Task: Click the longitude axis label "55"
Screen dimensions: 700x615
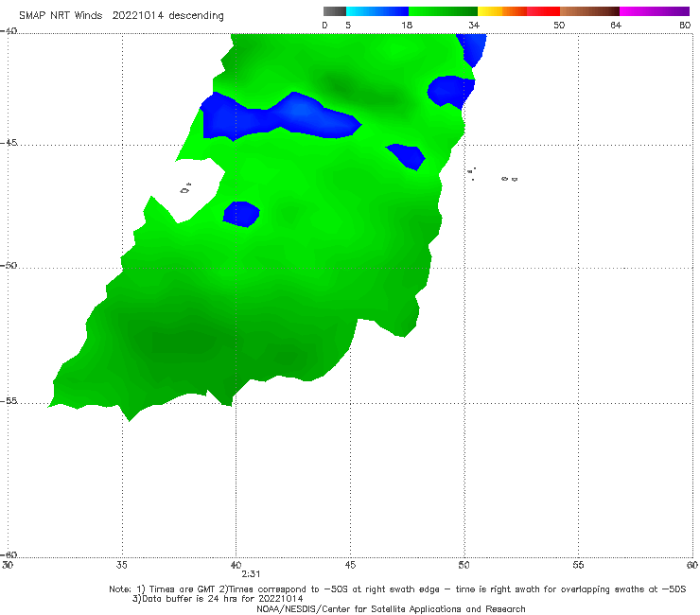Action: pyautogui.click(x=578, y=565)
